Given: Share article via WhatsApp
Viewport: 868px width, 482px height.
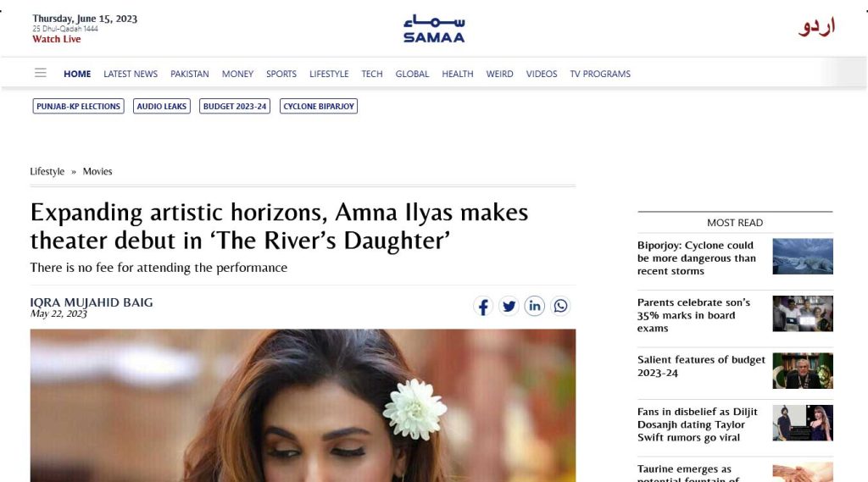Looking at the screenshot, I should coord(560,306).
